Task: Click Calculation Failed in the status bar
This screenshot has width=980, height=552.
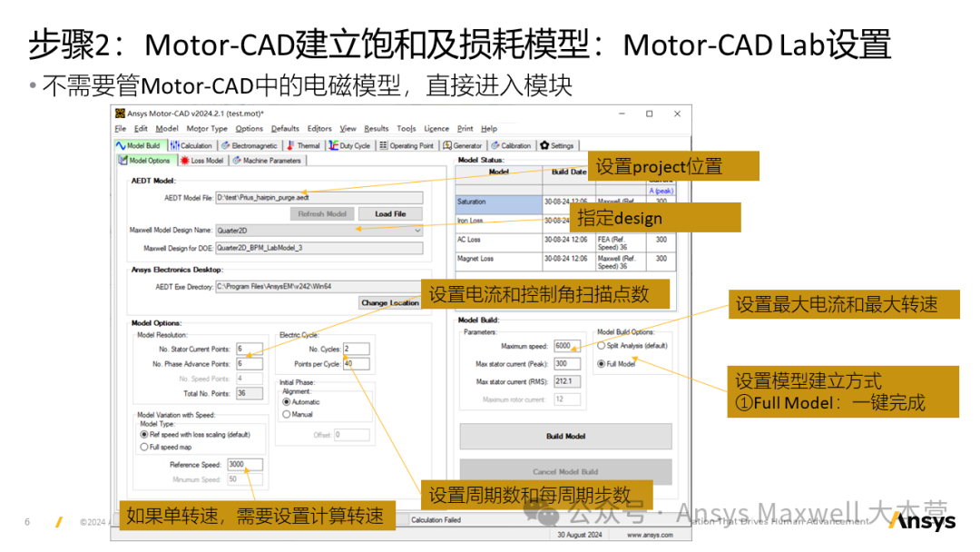Action: [x=436, y=520]
